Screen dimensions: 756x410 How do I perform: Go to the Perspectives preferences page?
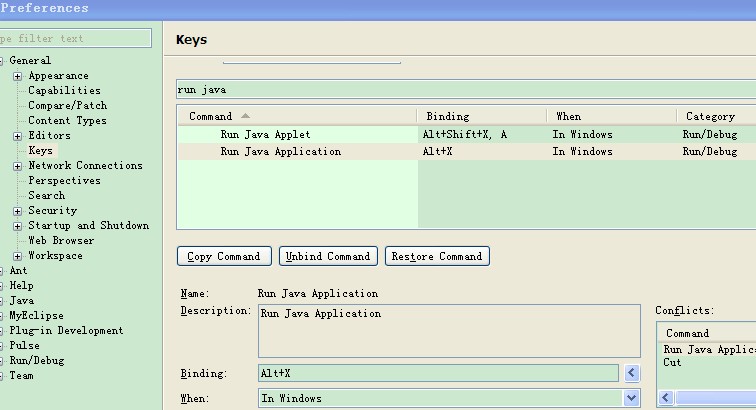pos(64,181)
